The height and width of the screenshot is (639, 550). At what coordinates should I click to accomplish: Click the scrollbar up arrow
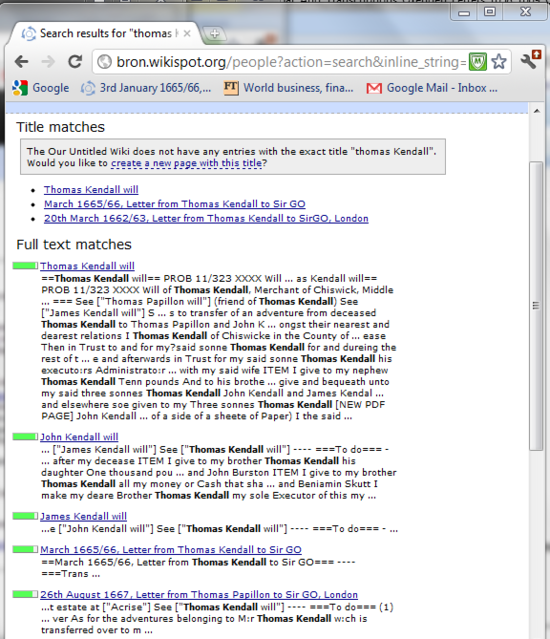click(x=537, y=111)
